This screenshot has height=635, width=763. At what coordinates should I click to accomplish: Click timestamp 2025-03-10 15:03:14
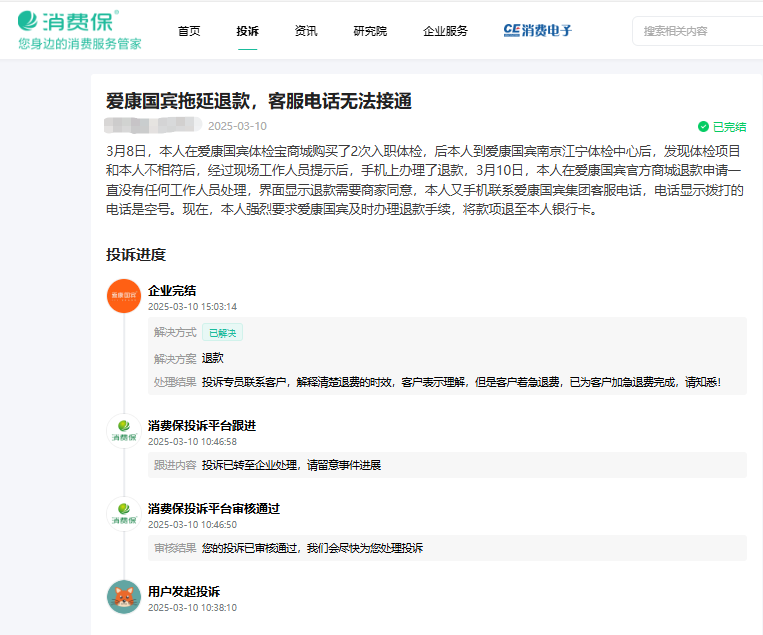tap(192, 307)
